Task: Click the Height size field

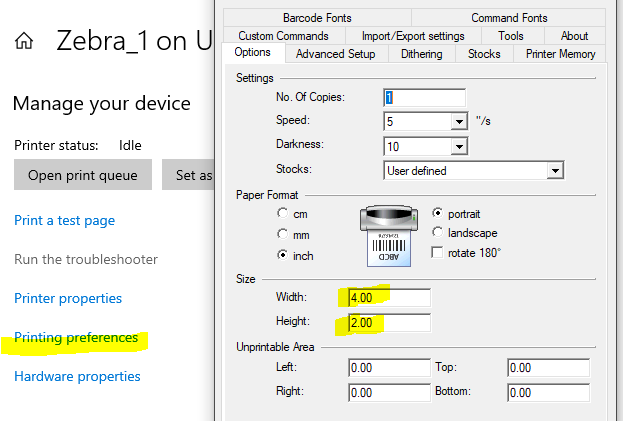Action: 389,323
